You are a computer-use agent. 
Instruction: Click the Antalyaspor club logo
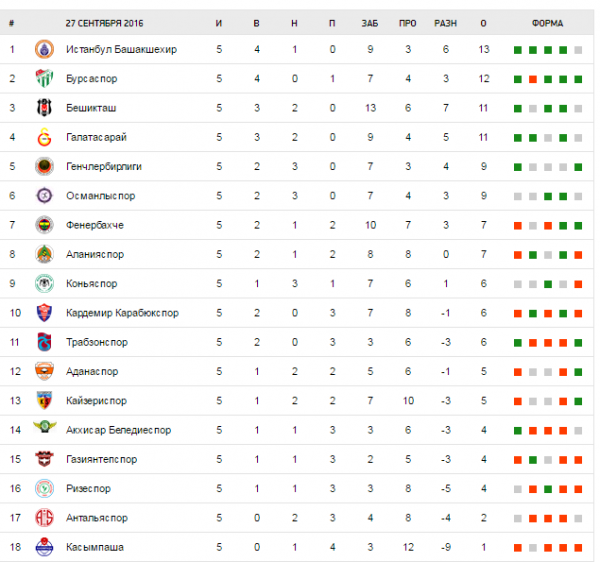(x=43, y=518)
